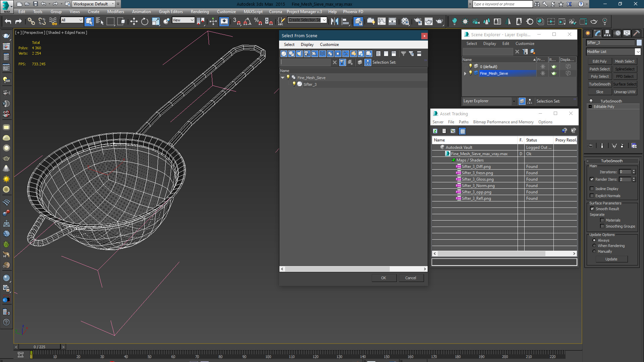Open the Align tool
The width and height of the screenshot is (644, 362).
pos(345,21)
